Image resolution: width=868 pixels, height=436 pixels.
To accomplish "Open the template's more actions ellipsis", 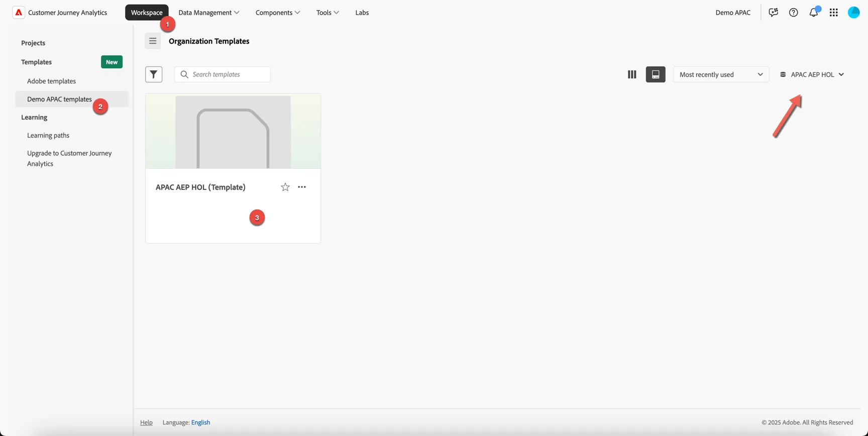I will 302,187.
